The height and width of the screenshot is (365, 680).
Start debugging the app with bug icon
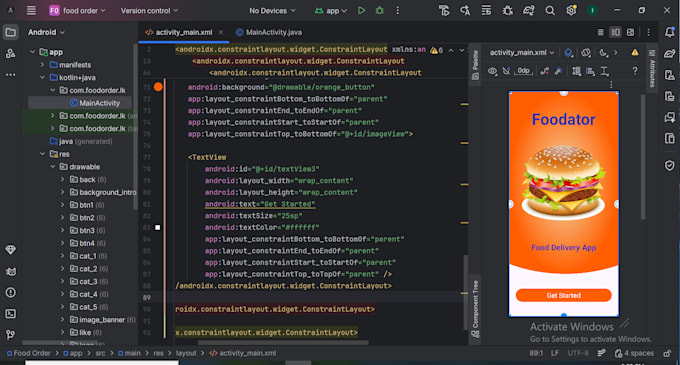coord(379,10)
